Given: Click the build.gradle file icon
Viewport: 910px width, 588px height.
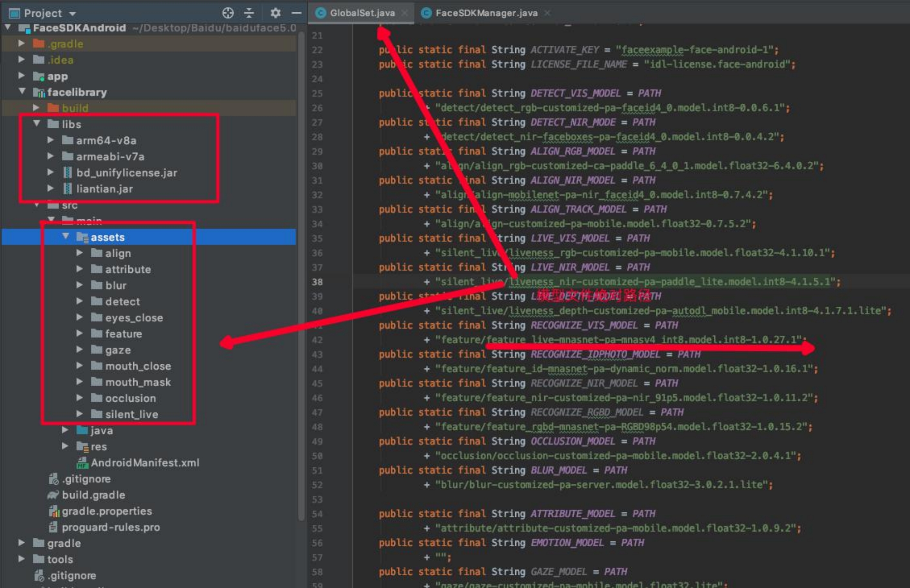Looking at the screenshot, I should 53,495.
